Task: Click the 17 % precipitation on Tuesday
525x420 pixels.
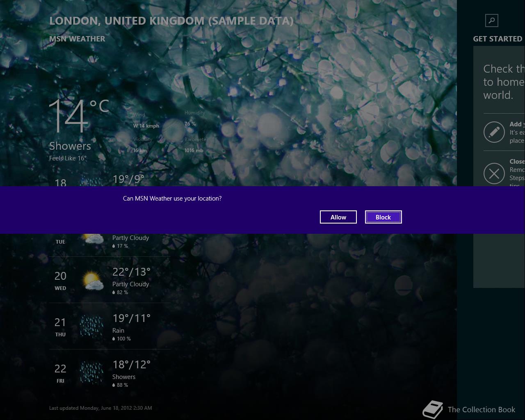Action: (x=120, y=246)
